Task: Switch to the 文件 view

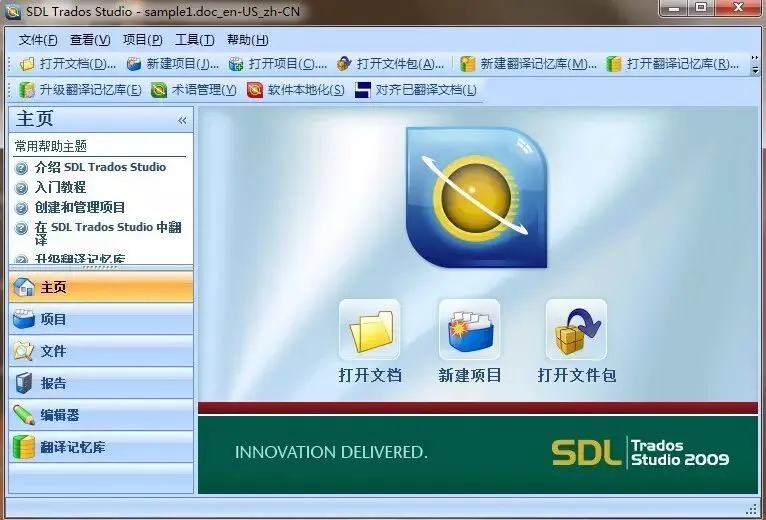Action: point(101,351)
